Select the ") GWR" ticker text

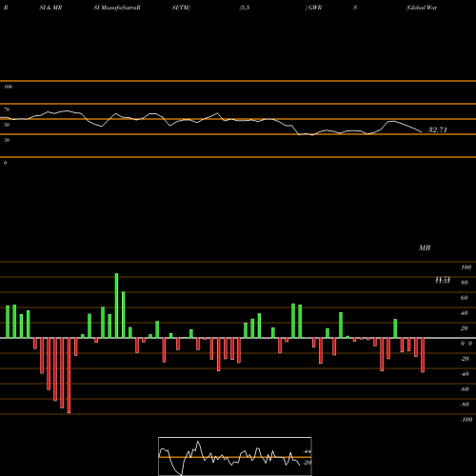tap(313, 8)
